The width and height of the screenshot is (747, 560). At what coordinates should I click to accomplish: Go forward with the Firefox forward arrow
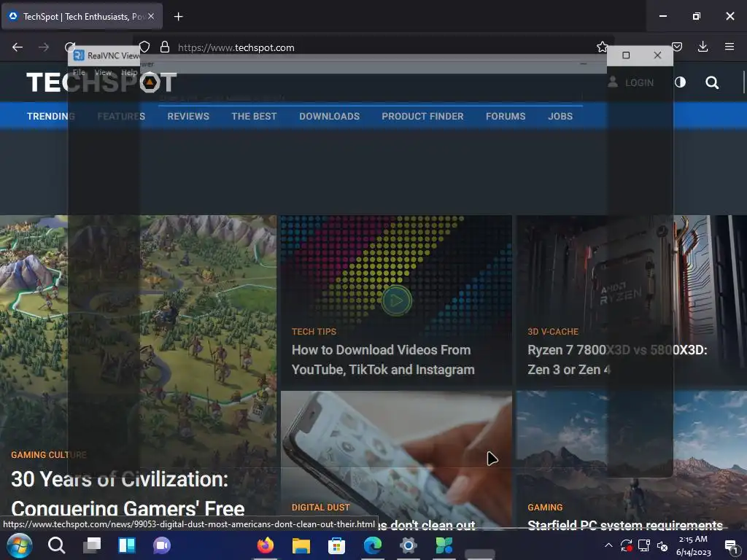pyautogui.click(x=44, y=47)
